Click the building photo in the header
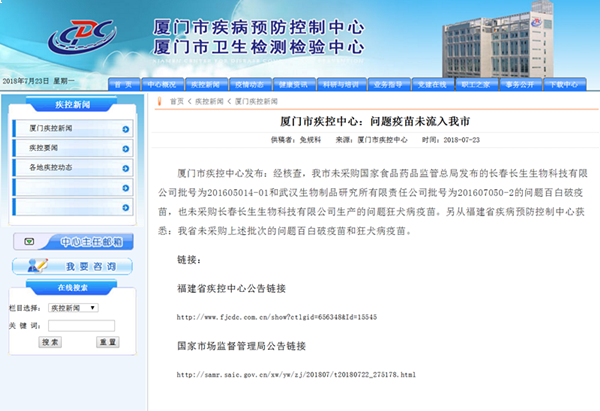This screenshot has width=600, height=411. pos(498,39)
